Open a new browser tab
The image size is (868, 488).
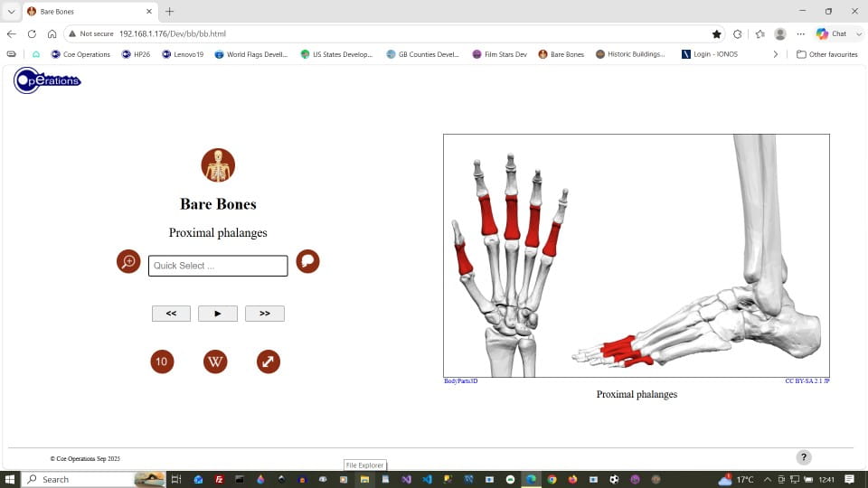169,11
